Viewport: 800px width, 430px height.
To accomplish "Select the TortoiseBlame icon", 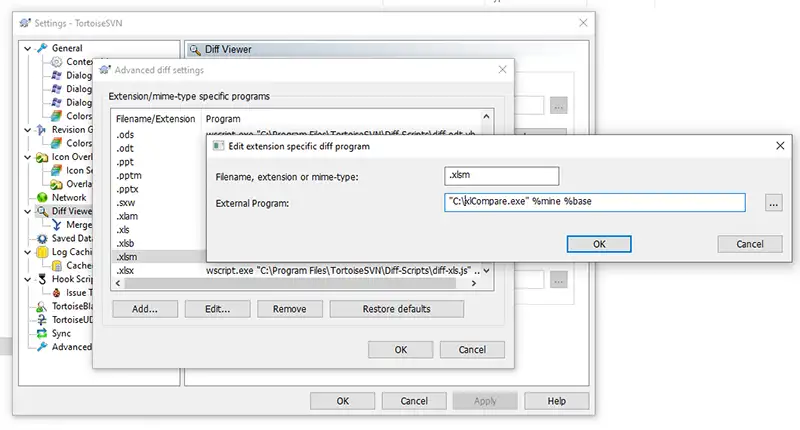I will click(x=42, y=306).
